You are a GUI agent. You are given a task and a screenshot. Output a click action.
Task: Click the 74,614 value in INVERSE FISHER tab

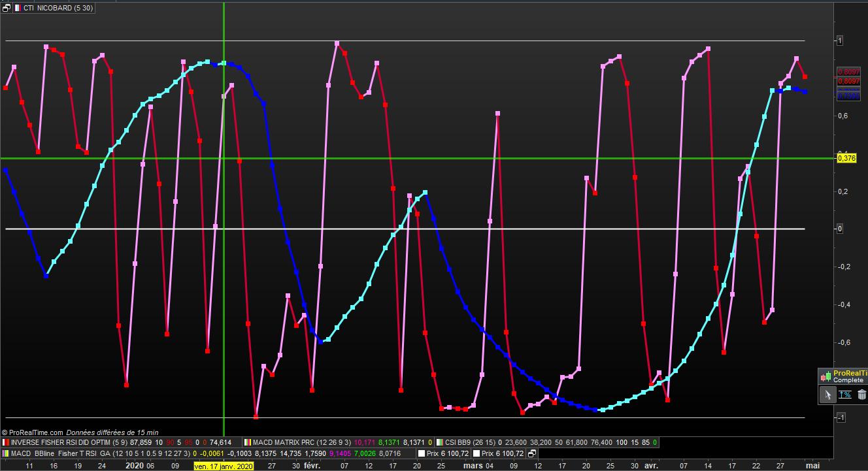pyautogui.click(x=220, y=442)
